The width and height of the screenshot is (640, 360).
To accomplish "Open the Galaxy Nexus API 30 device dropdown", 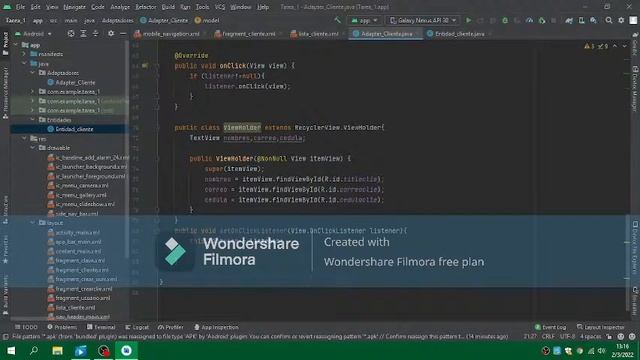I will click(423, 20).
